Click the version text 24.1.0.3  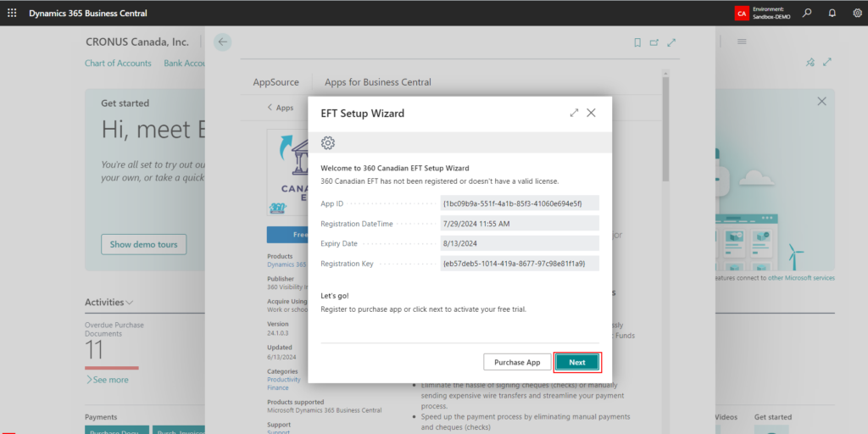click(x=278, y=334)
